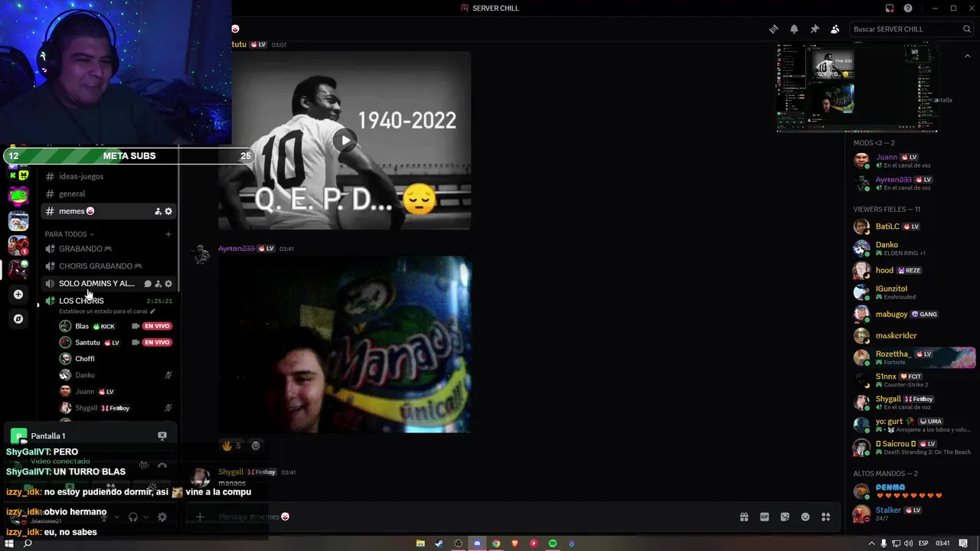Edit memes channel settings gear
The width and height of the screenshot is (980, 551).
click(168, 211)
